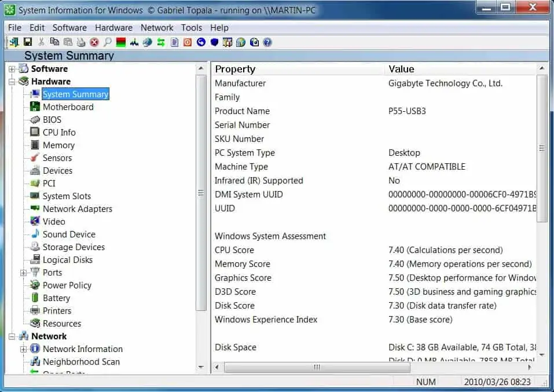Click the red and green monitor toolbar icon
554x392 pixels.
click(121, 42)
